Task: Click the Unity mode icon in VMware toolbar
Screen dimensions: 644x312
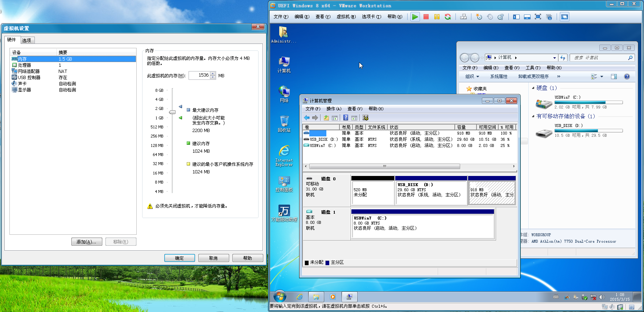Action: 549,17
